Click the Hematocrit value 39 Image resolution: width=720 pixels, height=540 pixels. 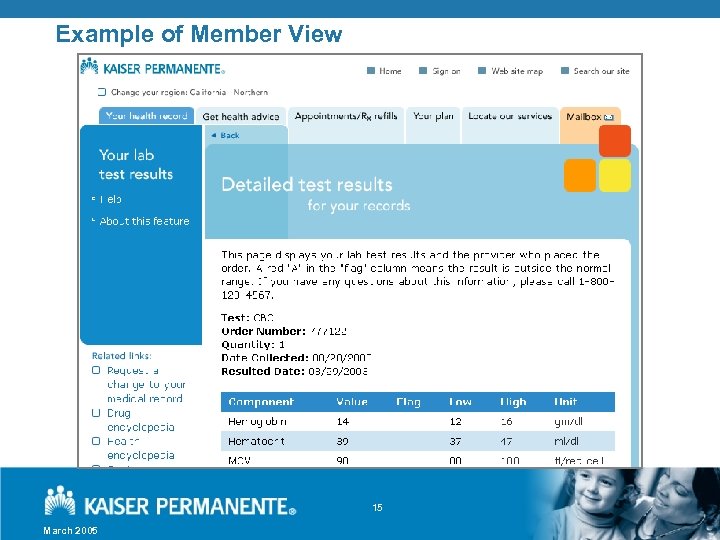click(x=343, y=441)
